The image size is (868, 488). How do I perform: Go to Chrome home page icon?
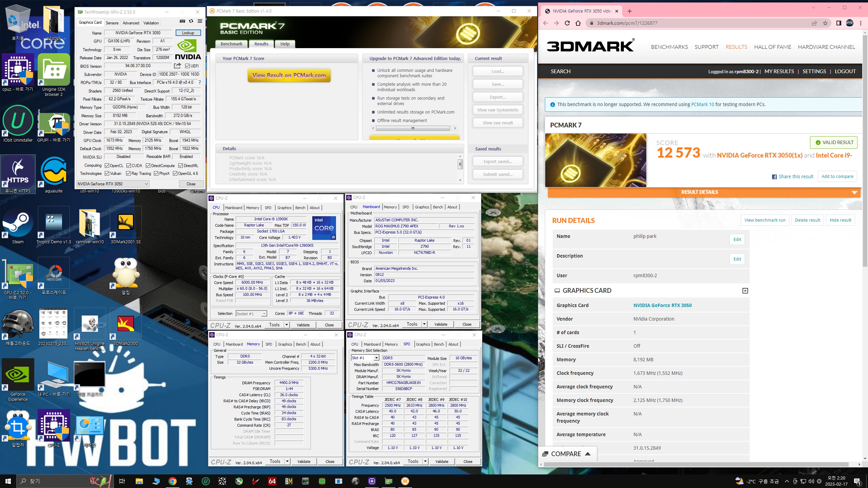578,23
